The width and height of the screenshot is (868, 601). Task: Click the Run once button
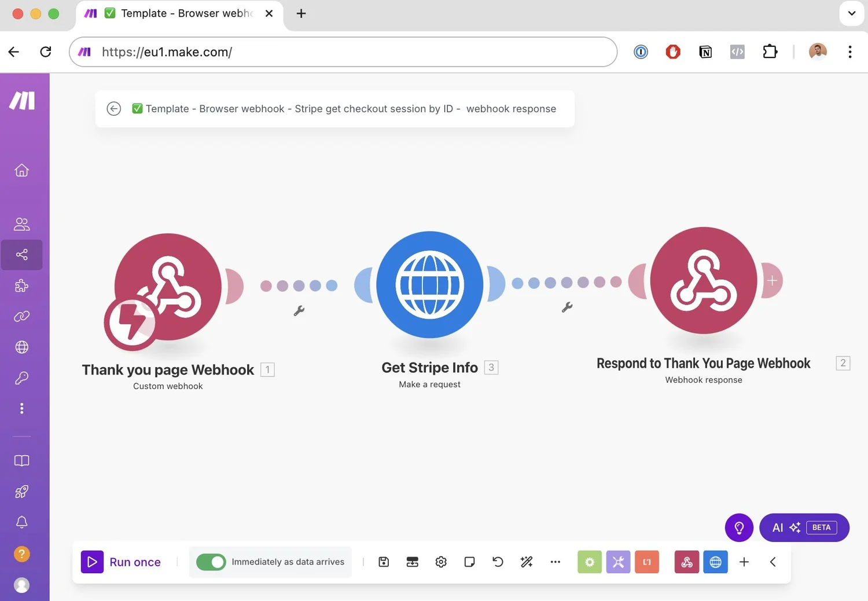[x=122, y=562]
